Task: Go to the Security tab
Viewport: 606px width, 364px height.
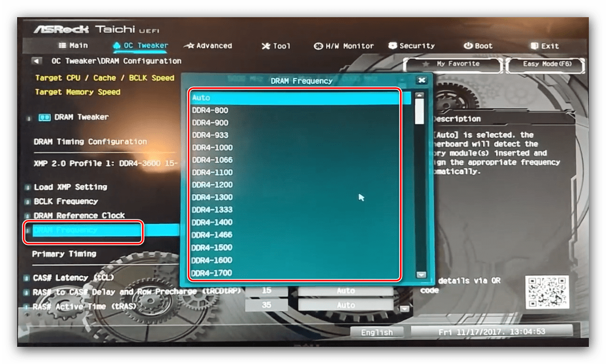Action: tap(412, 46)
